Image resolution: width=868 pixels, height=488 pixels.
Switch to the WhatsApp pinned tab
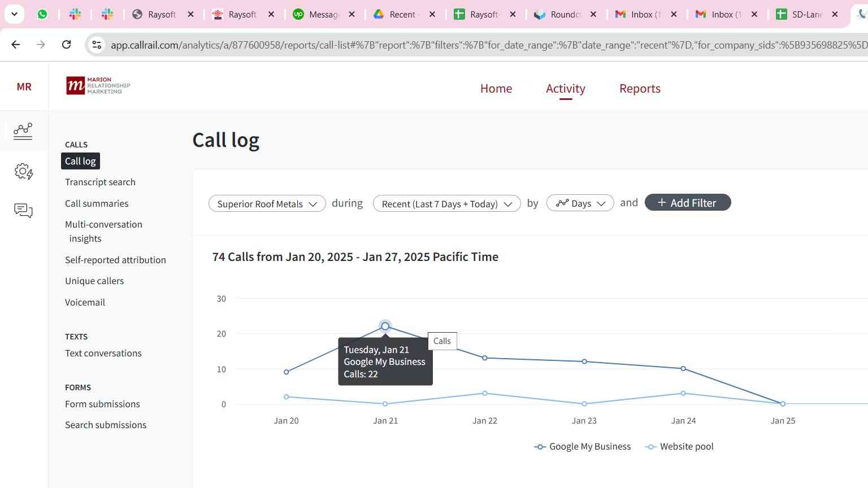[42, 14]
